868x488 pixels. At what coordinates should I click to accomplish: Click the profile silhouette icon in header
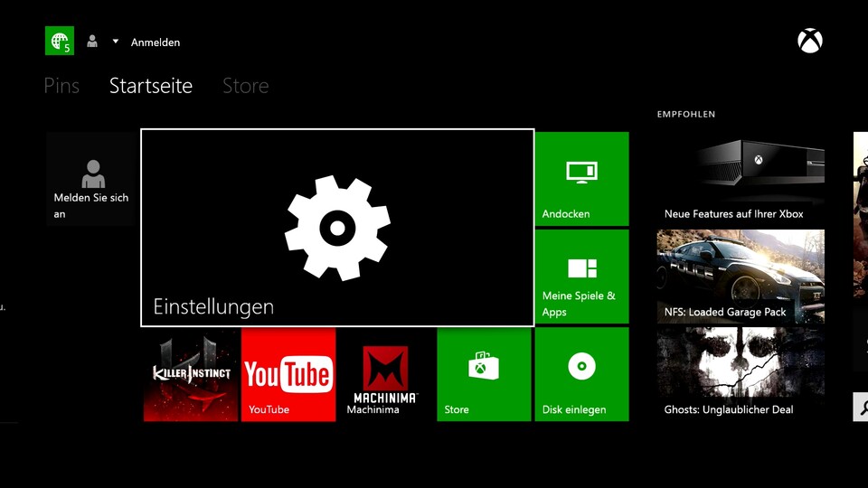point(92,42)
